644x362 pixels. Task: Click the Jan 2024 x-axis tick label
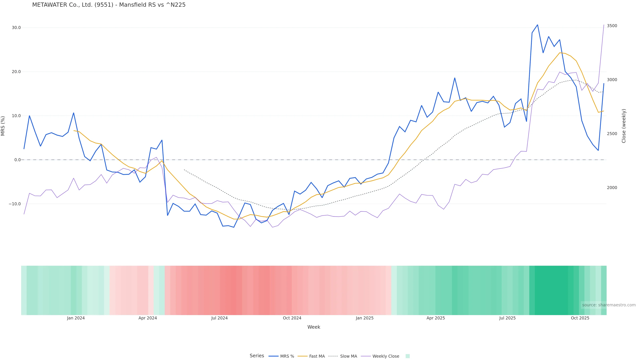coord(76,318)
